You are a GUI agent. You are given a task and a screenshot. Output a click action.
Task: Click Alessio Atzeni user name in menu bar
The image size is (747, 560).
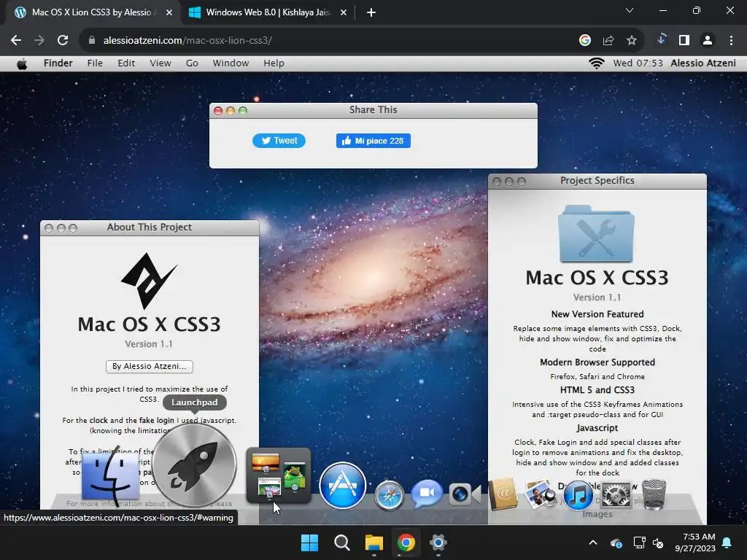[x=703, y=63]
